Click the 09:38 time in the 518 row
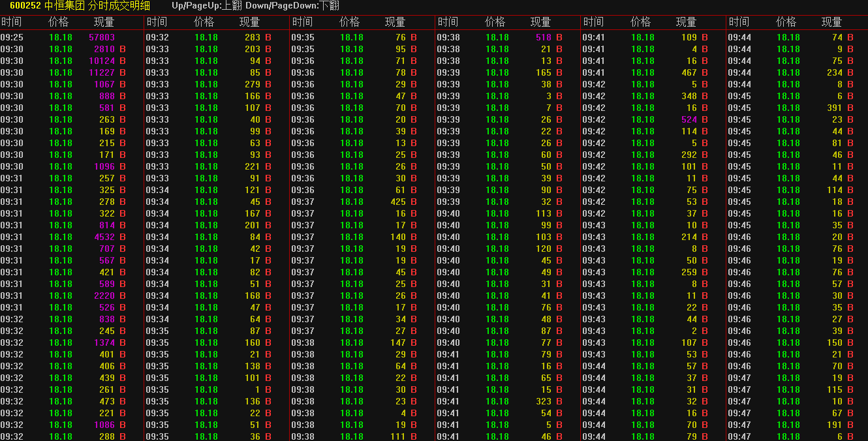The width and height of the screenshot is (868, 441). point(448,37)
